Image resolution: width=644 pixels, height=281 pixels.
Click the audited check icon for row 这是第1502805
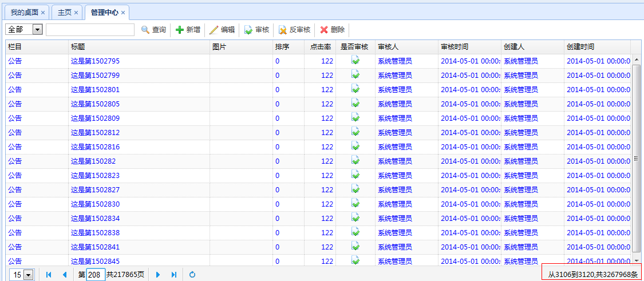click(x=355, y=104)
